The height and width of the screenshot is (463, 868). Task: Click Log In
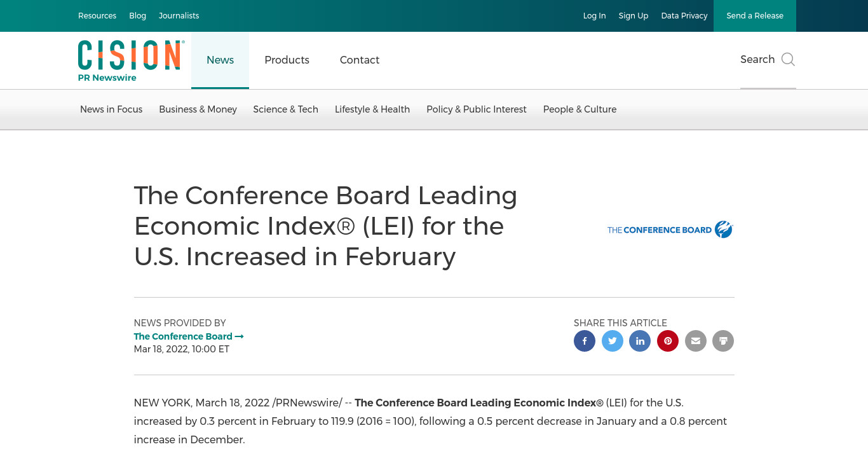[x=595, y=16]
